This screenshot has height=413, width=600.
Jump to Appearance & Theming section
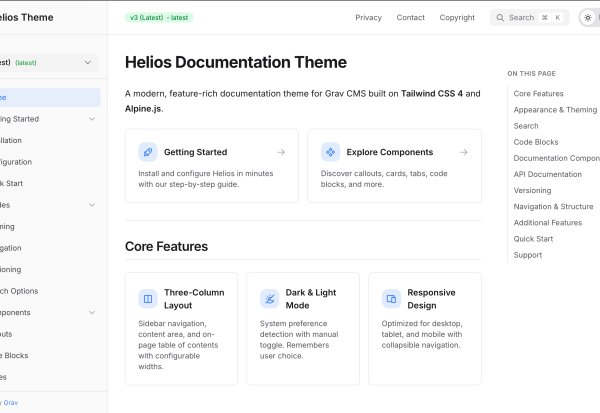(x=555, y=110)
